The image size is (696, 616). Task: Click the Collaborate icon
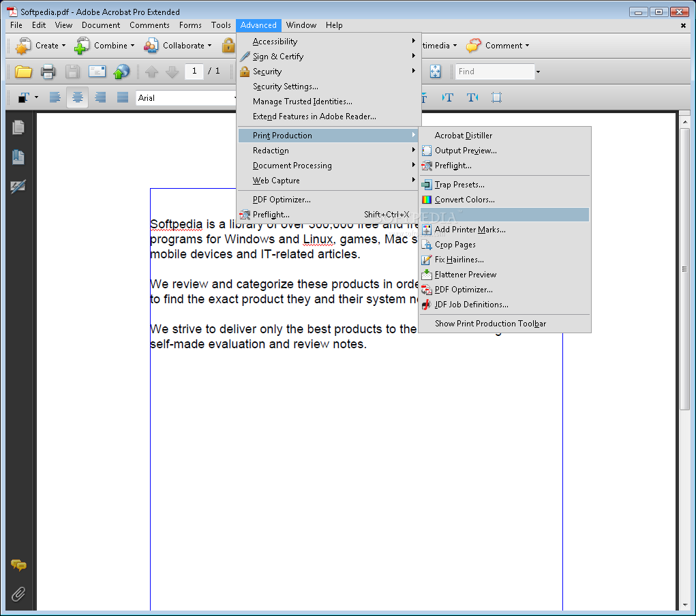coord(151,45)
